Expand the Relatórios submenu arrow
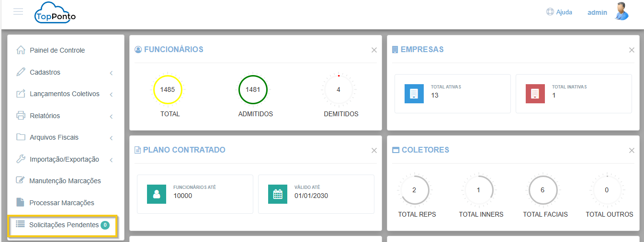The image size is (644, 242). [111, 116]
